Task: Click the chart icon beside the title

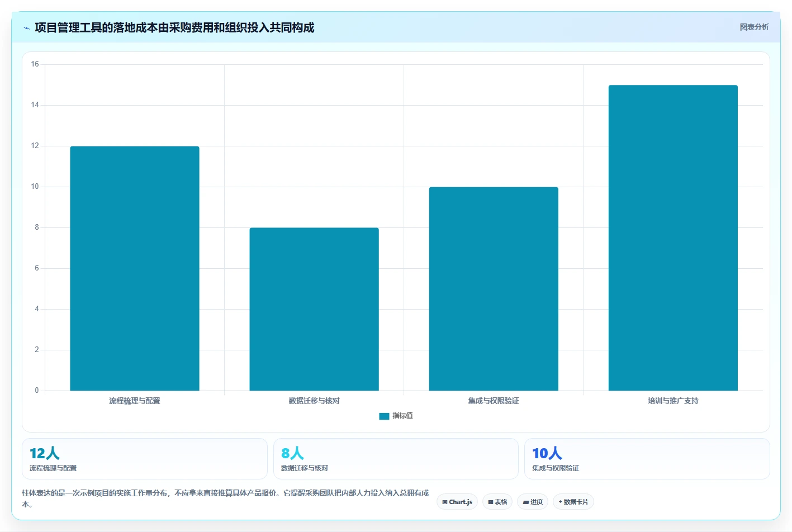Action: [x=26, y=28]
